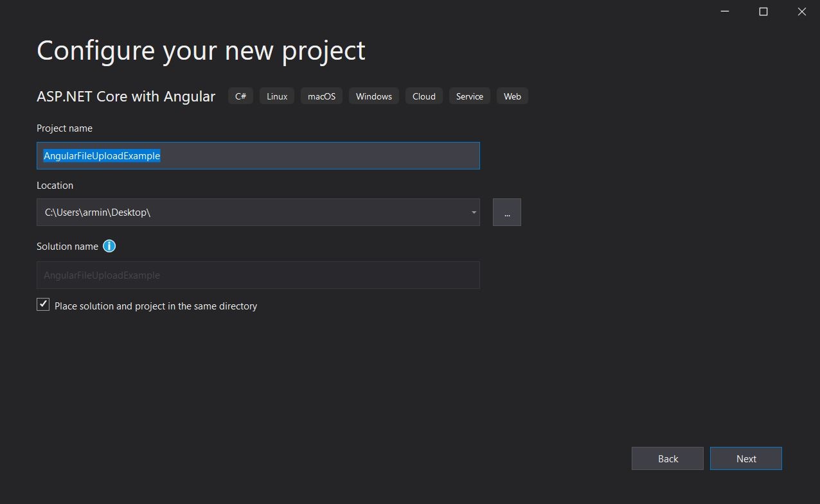This screenshot has height=504, width=820.
Task: Minimize the project configuration window
Action: pos(724,12)
